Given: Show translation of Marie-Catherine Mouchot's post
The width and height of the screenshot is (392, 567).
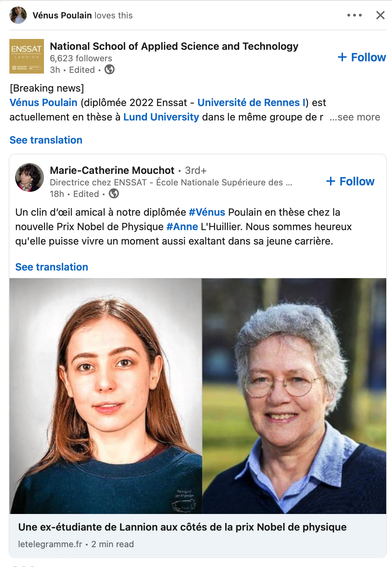Looking at the screenshot, I should tap(52, 267).
